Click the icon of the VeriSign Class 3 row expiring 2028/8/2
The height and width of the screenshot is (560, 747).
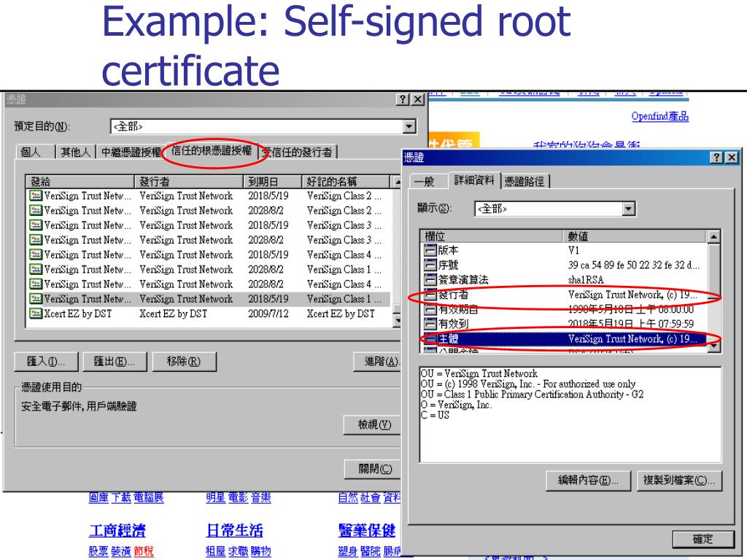point(36,239)
